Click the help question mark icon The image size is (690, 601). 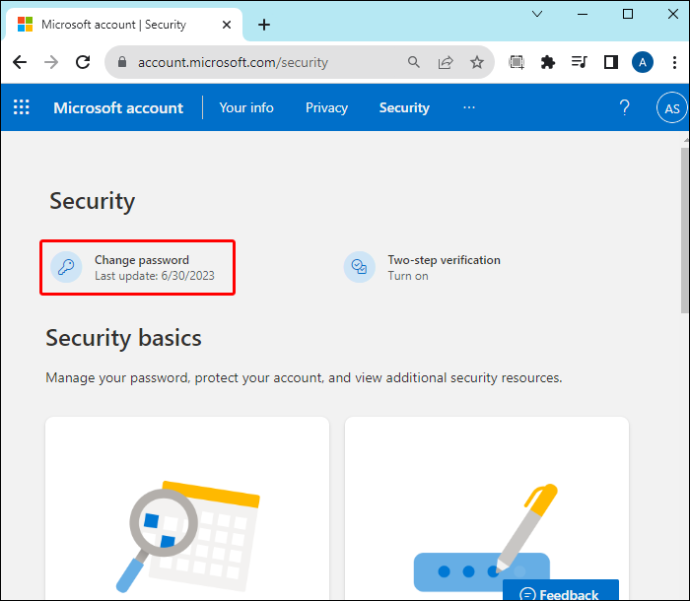tap(624, 108)
